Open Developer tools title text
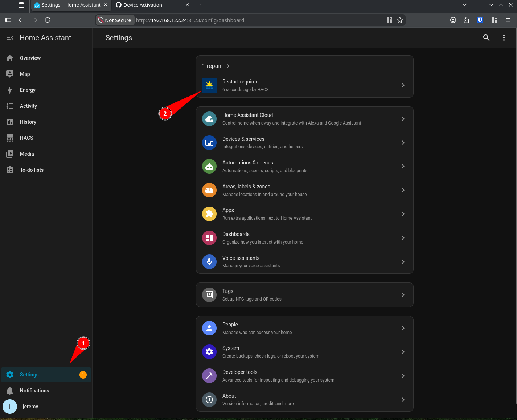The image size is (517, 420). [x=240, y=372]
